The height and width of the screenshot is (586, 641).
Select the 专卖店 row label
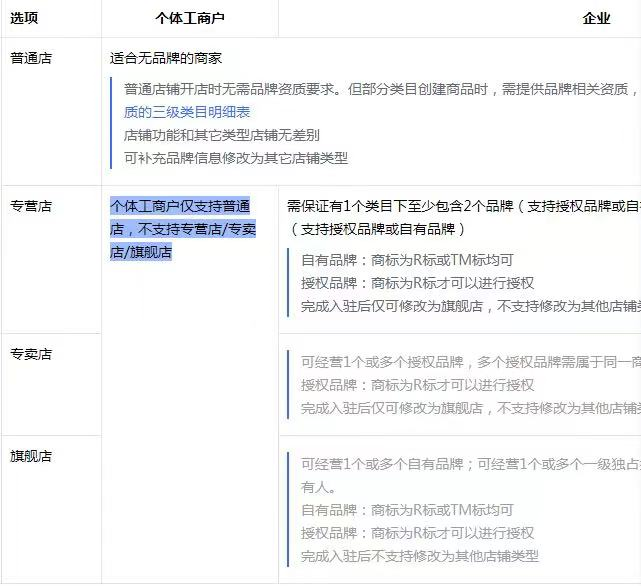(x=31, y=354)
